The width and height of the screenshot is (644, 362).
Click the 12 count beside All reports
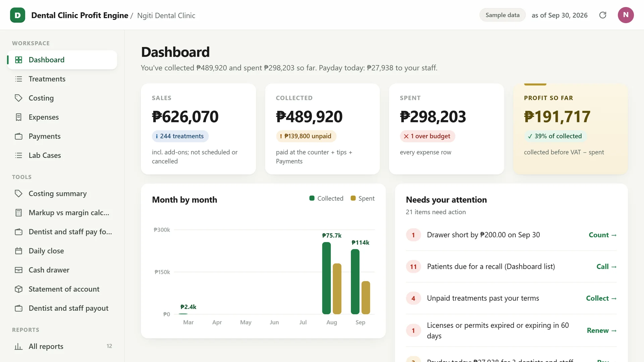[109, 346]
